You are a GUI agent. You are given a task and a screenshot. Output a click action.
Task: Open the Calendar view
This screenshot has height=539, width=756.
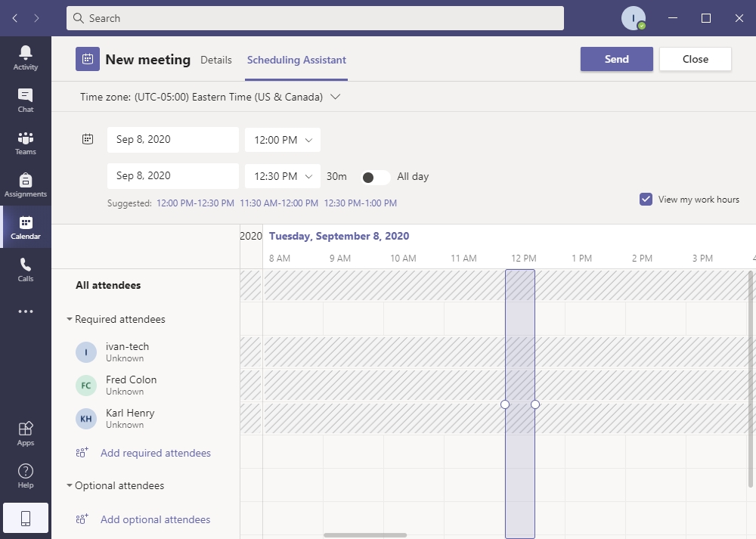point(26,227)
